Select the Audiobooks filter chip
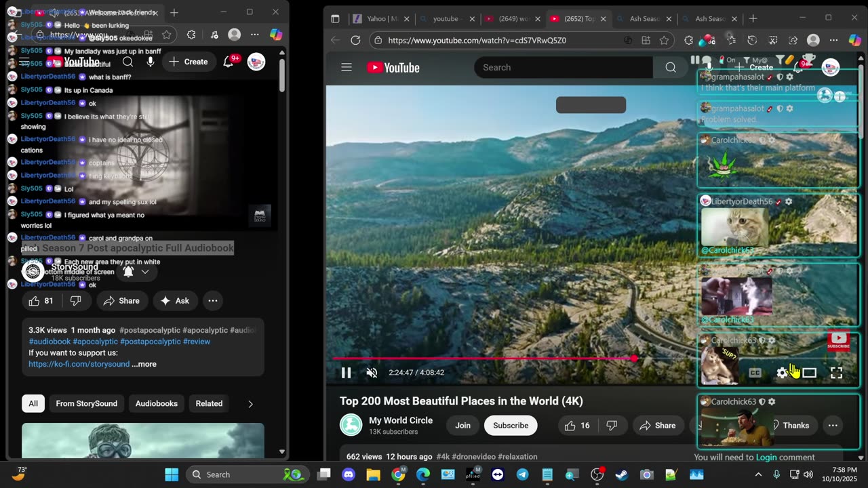 point(156,403)
